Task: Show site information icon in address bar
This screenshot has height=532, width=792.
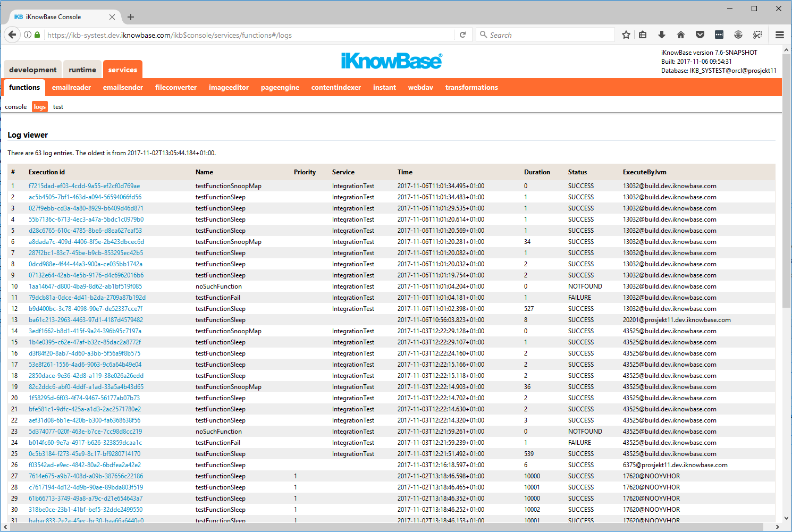Action: coord(28,35)
